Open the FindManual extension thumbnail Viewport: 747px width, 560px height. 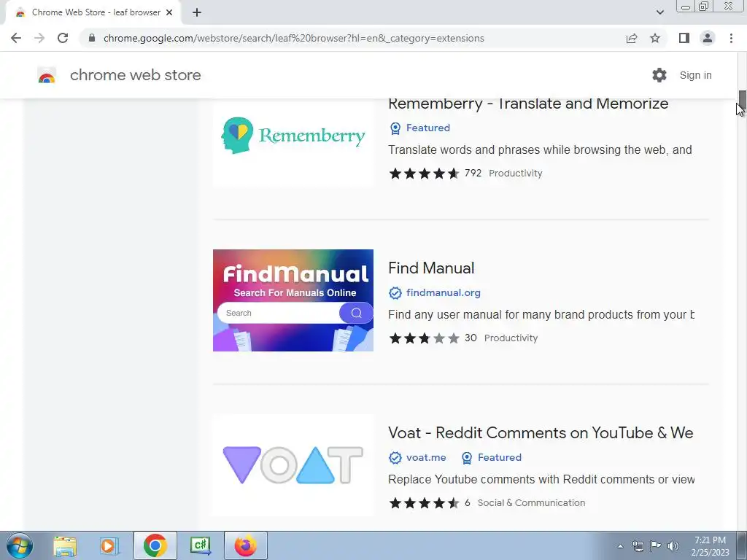[293, 300]
